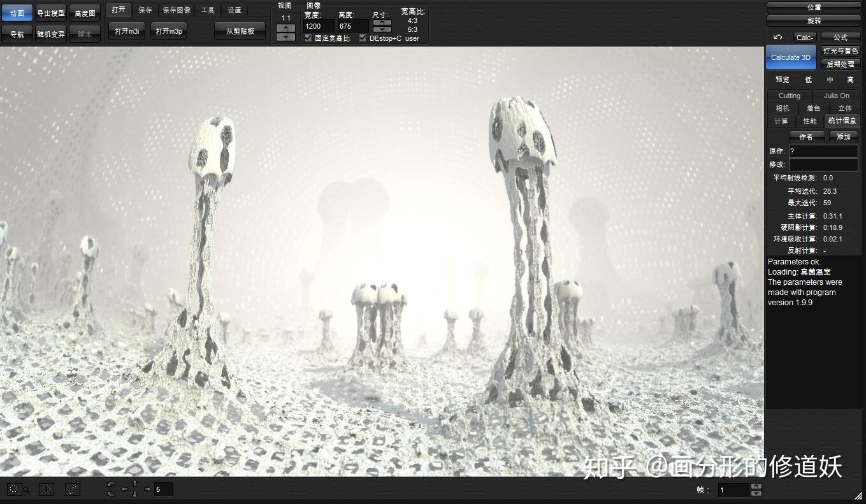Activate the crosshair center-view tool
This screenshot has height=504, width=866.
47,489
